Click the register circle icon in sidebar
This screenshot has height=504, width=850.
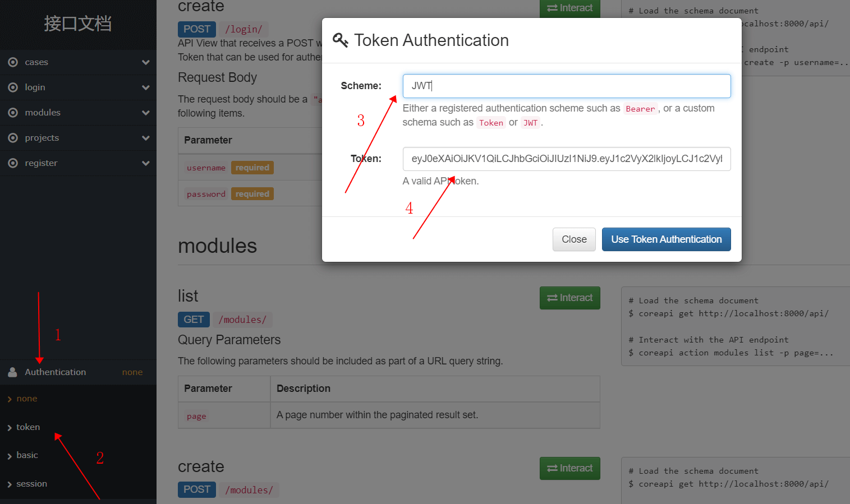13,163
